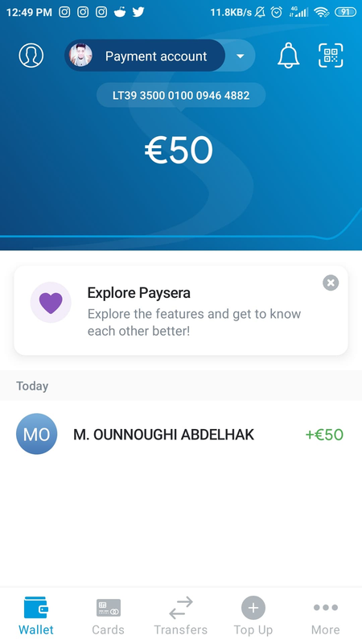Tap the account profile photo thumbnail
The image size is (362, 644).
81,56
